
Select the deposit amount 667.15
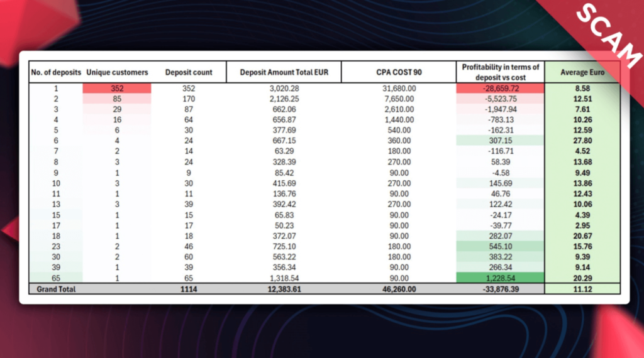tap(284, 141)
